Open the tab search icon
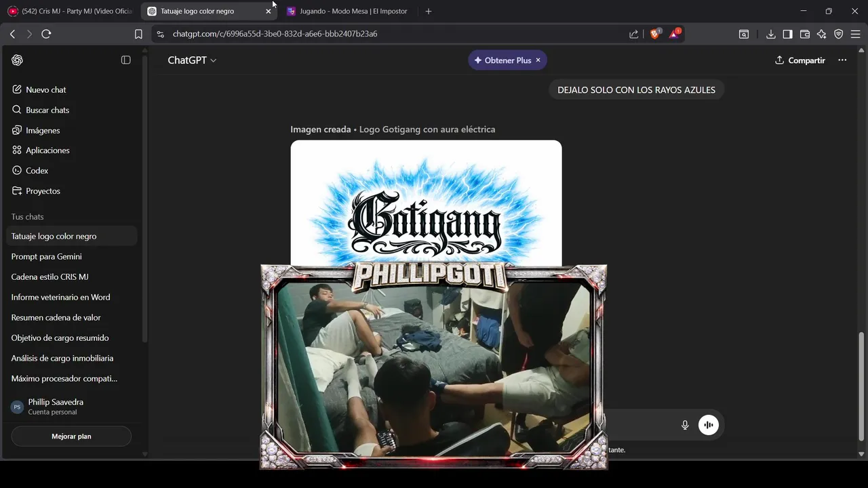The height and width of the screenshot is (488, 868). point(744,34)
